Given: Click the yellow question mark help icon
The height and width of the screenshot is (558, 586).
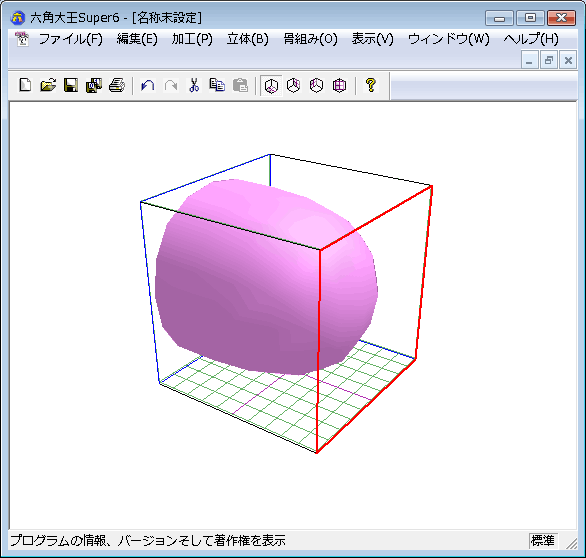Looking at the screenshot, I should [370, 86].
